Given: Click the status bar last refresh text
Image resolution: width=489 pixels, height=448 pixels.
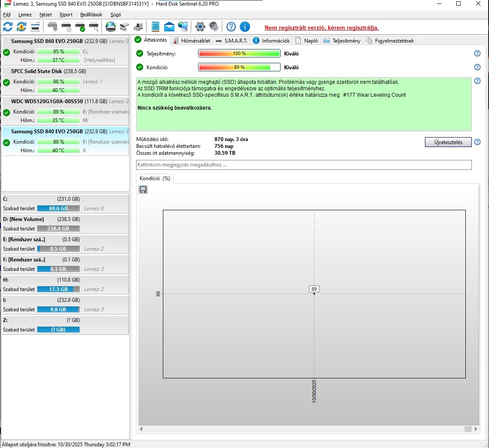Looking at the screenshot, I should tap(66, 444).
